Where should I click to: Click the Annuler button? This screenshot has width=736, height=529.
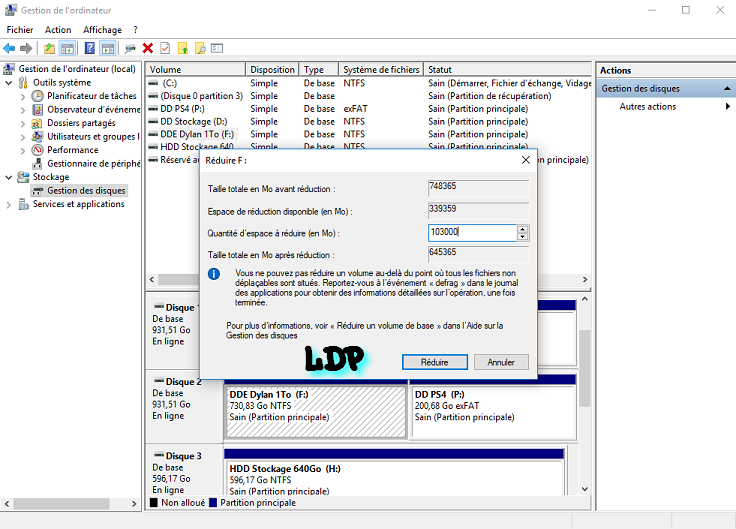[x=501, y=362]
